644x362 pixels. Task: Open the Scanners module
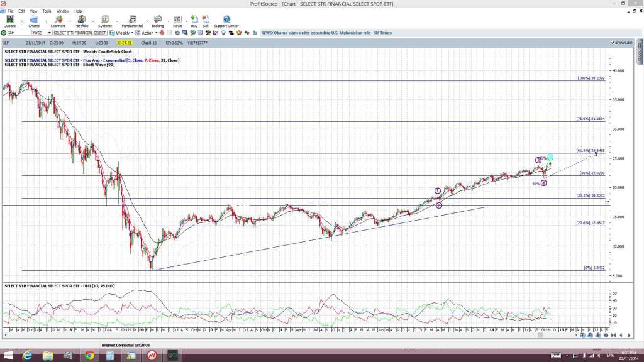click(x=58, y=21)
